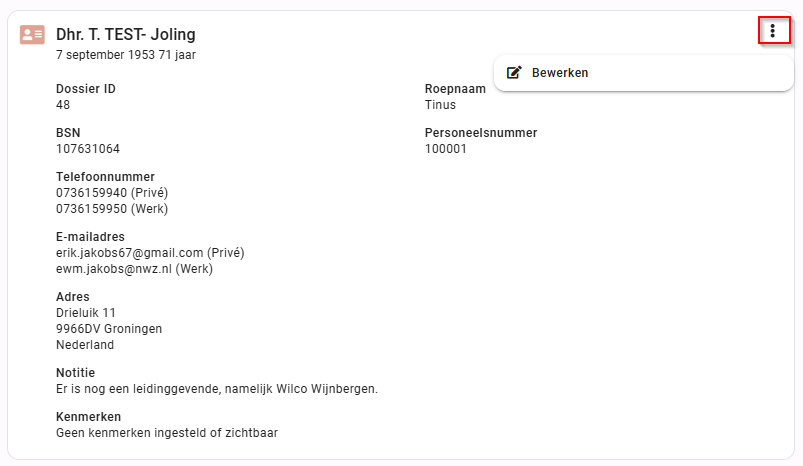Click the work email ewm.jakobs@nwz.nl
The width and height of the screenshot is (803, 466).
coord(114,269)
